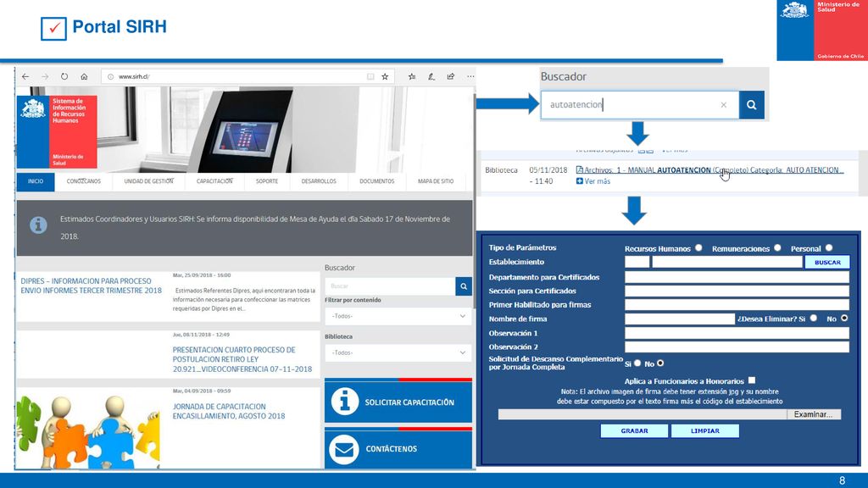The width and height of the screenshot is (868, 488).
Task: Open DIPRES informacion para proceso link
Action: click(92, 286)
